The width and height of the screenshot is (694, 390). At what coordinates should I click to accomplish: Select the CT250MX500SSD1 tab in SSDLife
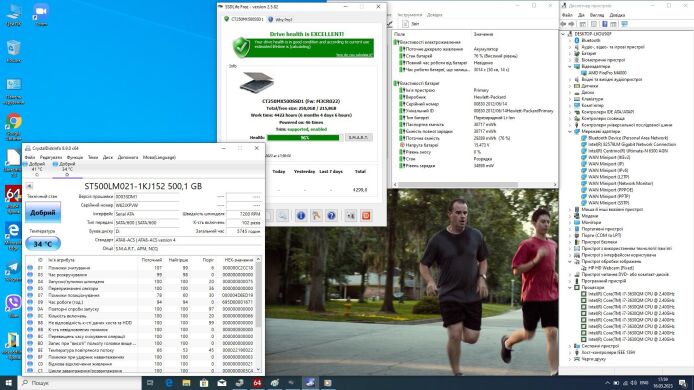click(243, 19)
